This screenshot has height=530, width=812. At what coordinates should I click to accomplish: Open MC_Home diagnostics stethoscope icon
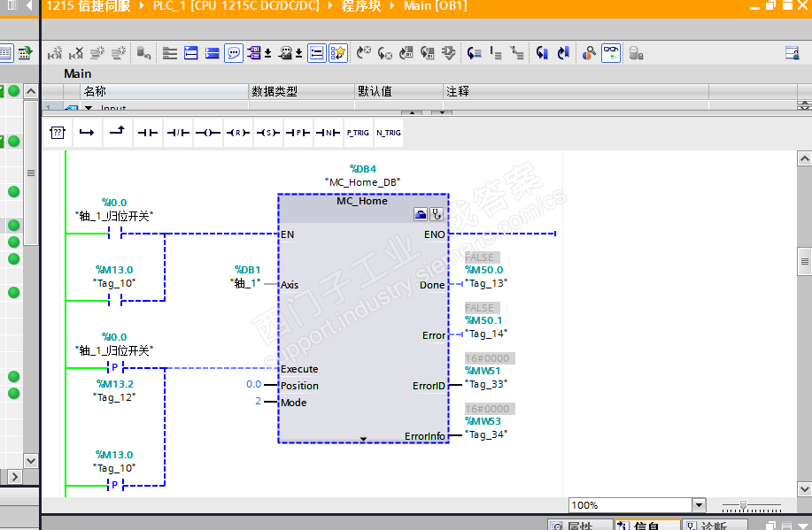(x=437, y=214)
